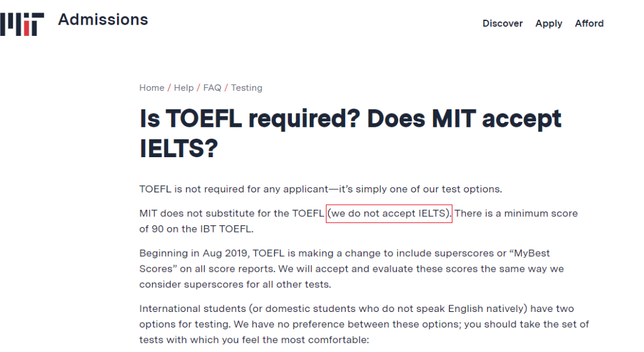Screen dimensions: 644x352
Task: Click "IELTS?" on the heading's second line
Action: (178, 149)
